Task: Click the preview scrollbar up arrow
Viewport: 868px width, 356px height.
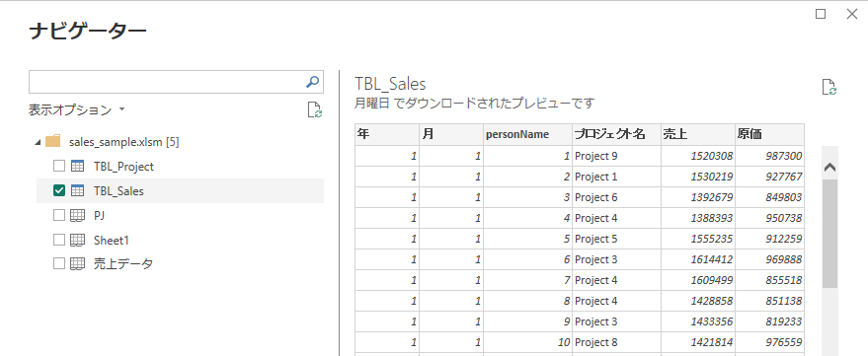Action: click(x=829, y=168)
